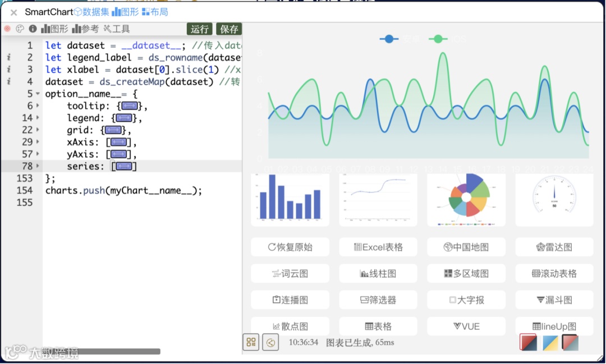Click the 恢复原始 restore button
Screen dimensions: 606x364
290,247
